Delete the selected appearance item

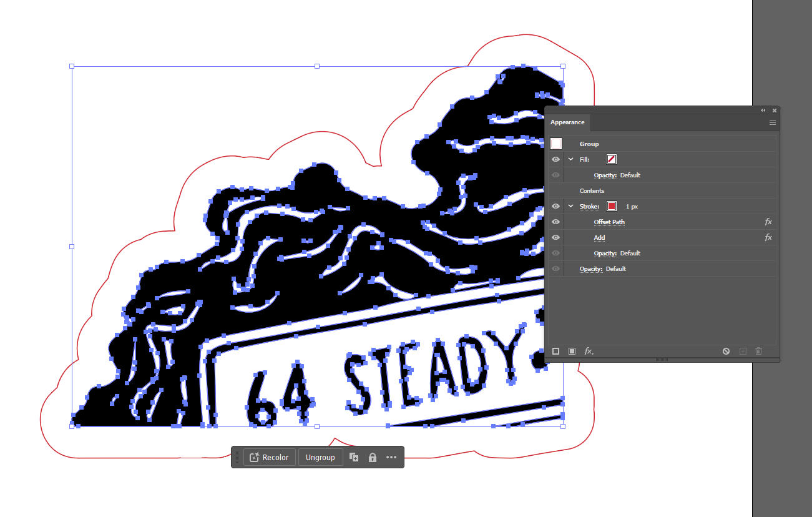758,351
